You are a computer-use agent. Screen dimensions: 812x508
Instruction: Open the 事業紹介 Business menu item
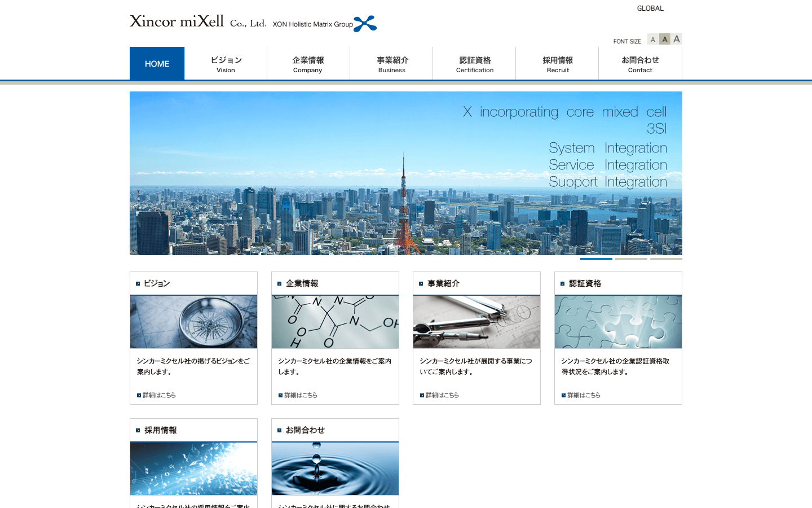(391, 63)
